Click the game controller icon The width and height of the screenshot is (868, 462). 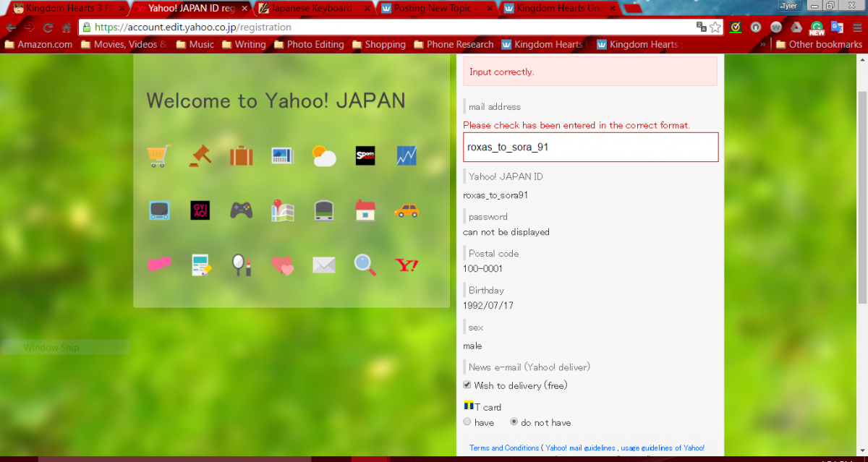pyautogui.click(x=241, y=210)
